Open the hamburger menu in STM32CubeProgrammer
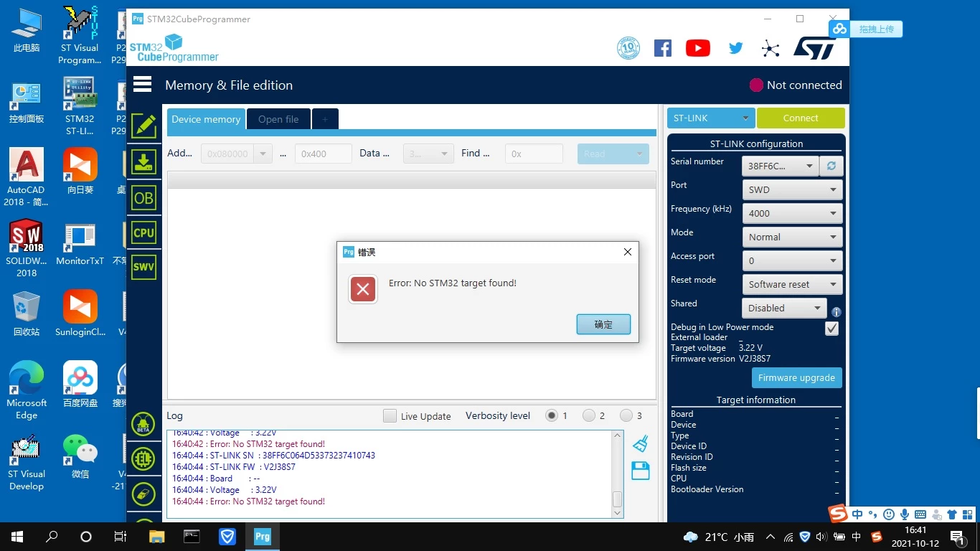The image size is (980, 551). [143, 85]
